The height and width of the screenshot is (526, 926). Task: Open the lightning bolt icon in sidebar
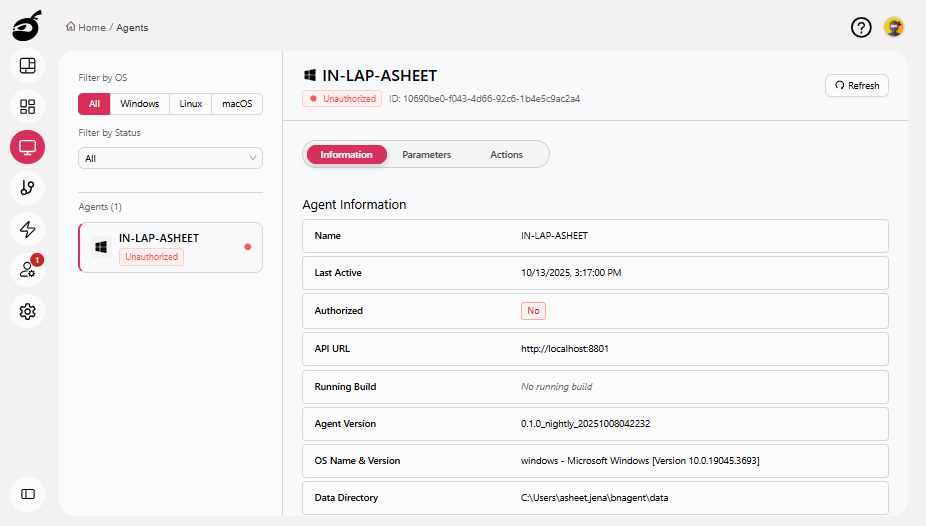(28, 229)
